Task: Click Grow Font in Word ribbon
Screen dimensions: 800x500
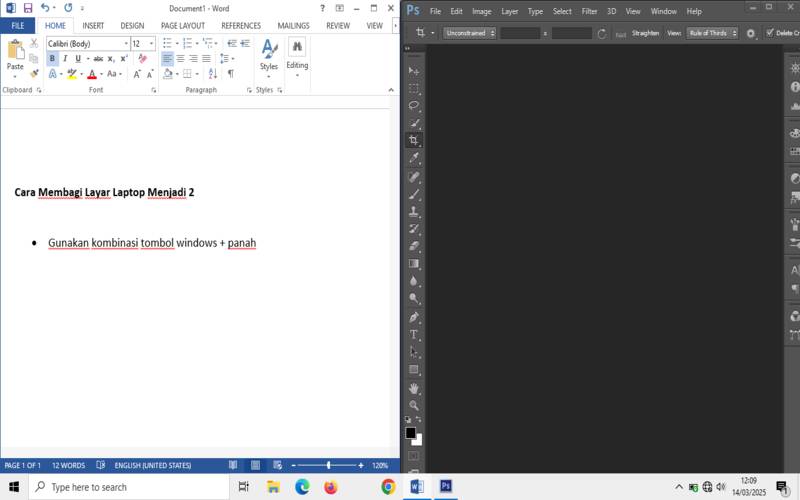Action: (137, 74)
